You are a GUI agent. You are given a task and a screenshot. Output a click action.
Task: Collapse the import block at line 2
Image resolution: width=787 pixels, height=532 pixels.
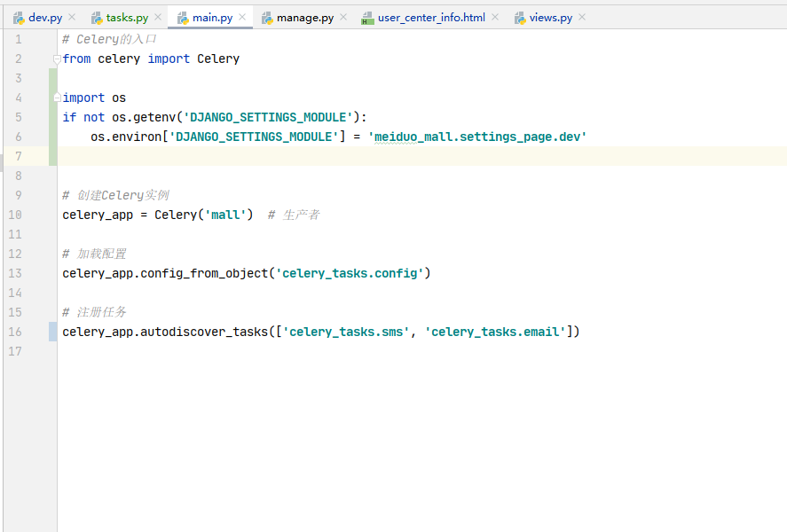(55, 59)
